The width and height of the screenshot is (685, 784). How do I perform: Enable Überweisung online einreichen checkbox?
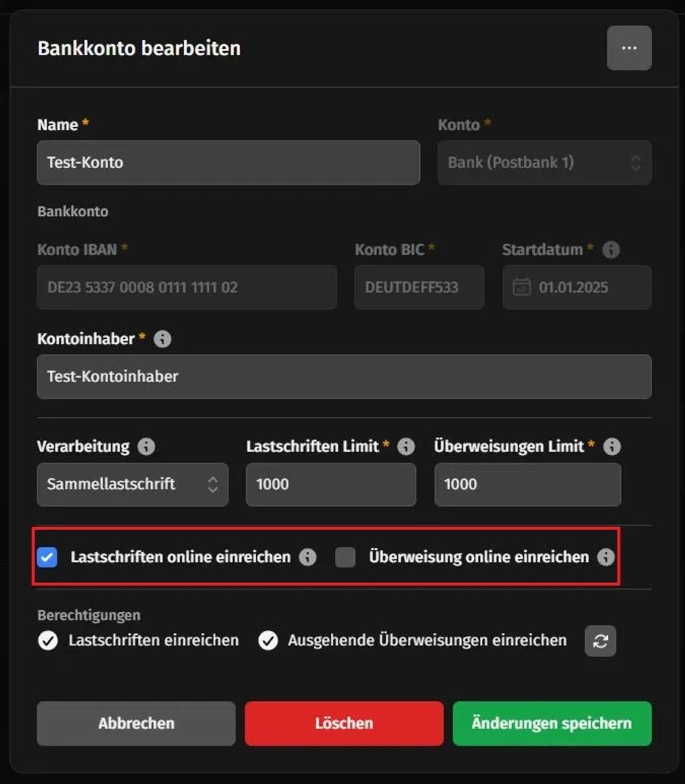[345, 557]
